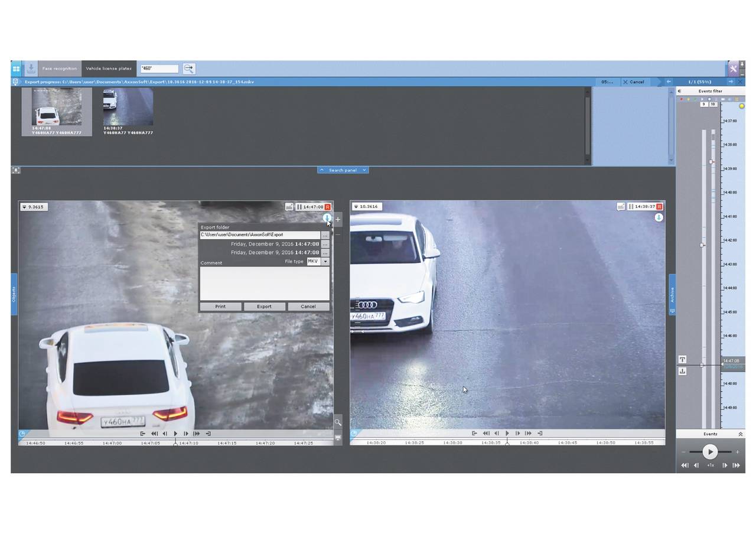The width and height of the screenshot is (756, 534).
Task: Click the snapshot icon on camera 10.3616
Action: [621, 207]
